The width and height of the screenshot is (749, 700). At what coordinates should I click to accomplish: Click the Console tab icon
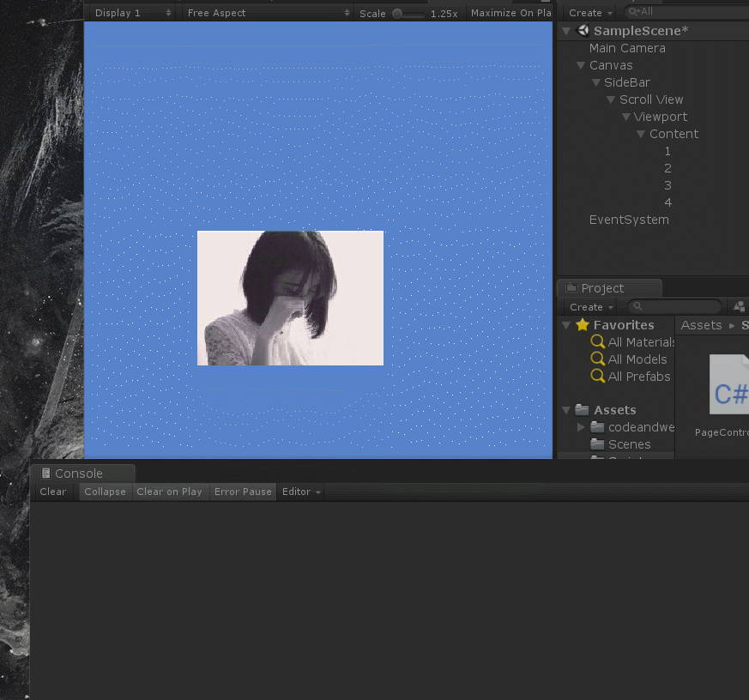[45, 474]
